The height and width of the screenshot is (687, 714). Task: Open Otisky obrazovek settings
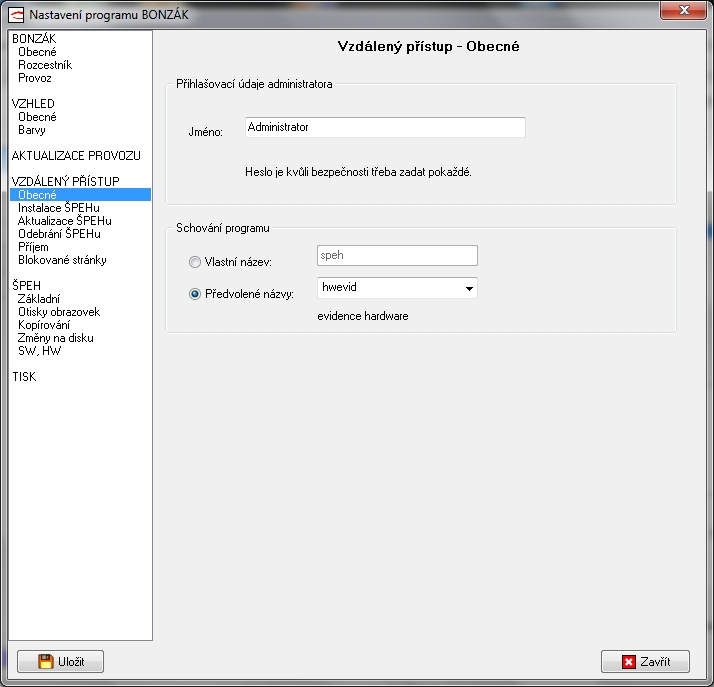(59, 312)
